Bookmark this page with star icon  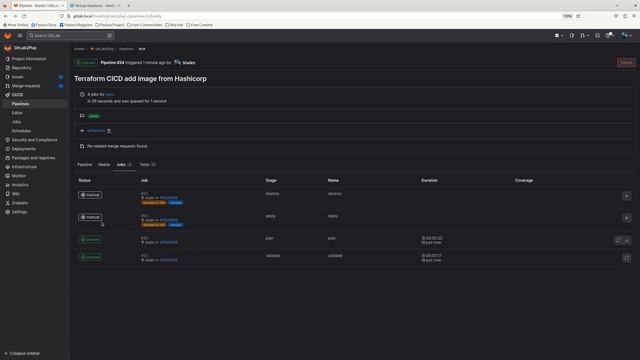click(578, 16)
